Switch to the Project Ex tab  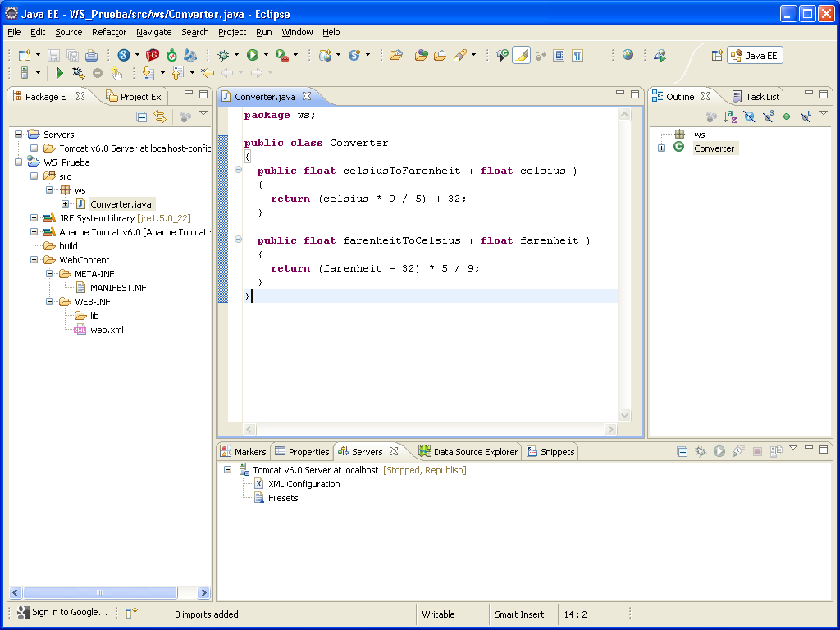[x=135, y=97]
